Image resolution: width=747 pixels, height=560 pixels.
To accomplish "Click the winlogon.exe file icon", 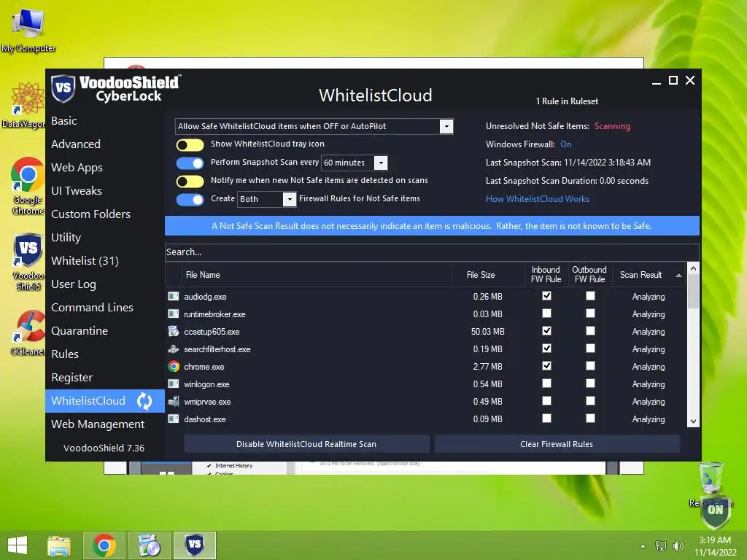I will 174,384.
